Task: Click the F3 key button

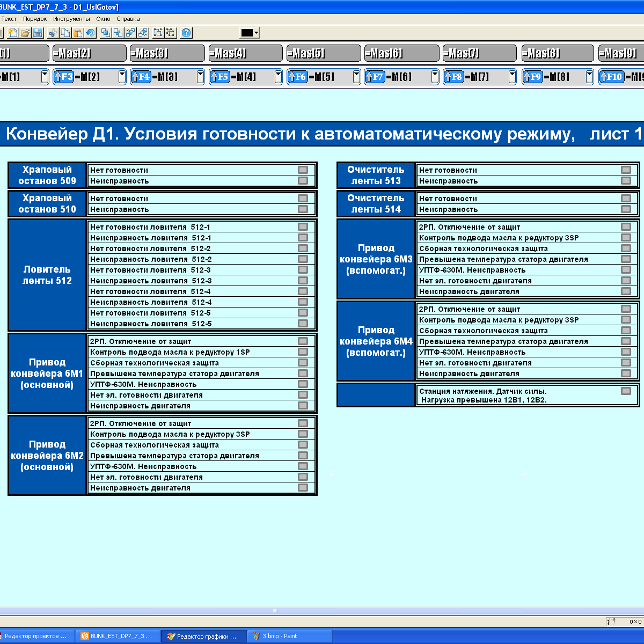Action: click(64, 77)
